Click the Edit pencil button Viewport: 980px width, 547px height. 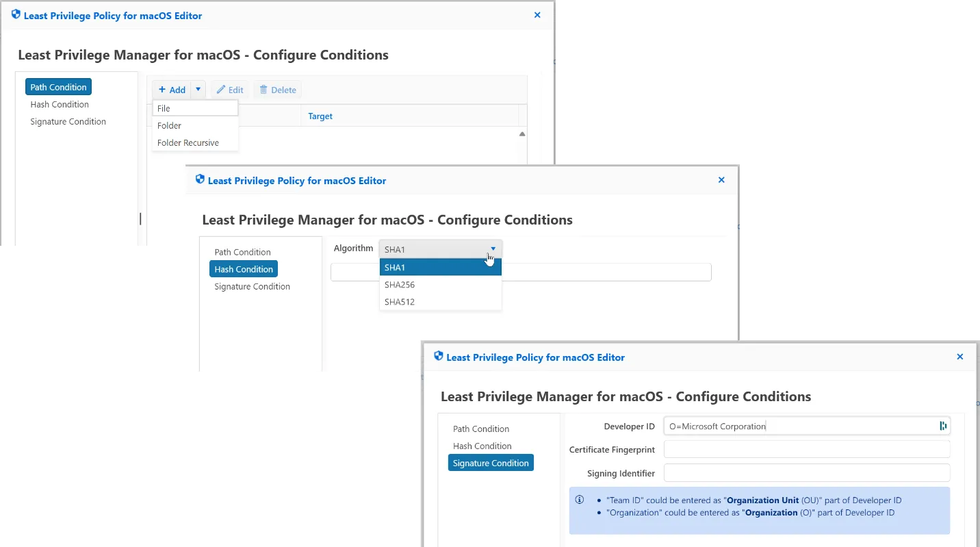[x=230, y=90]
